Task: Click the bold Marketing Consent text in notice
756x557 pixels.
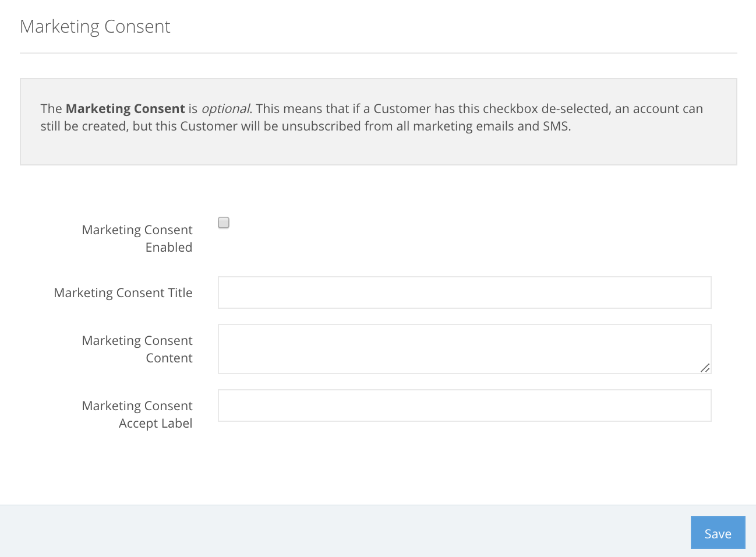Action: pos(125,108)
